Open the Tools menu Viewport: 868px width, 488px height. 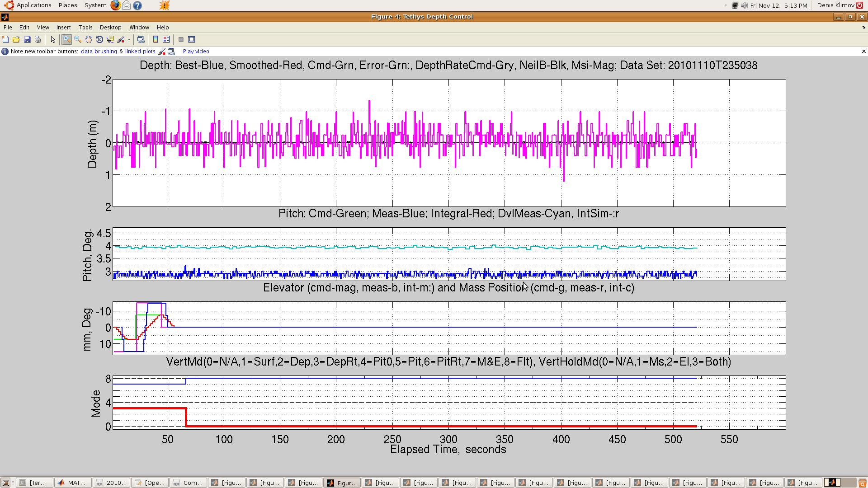pyautogui.click(x=85, y=28)
